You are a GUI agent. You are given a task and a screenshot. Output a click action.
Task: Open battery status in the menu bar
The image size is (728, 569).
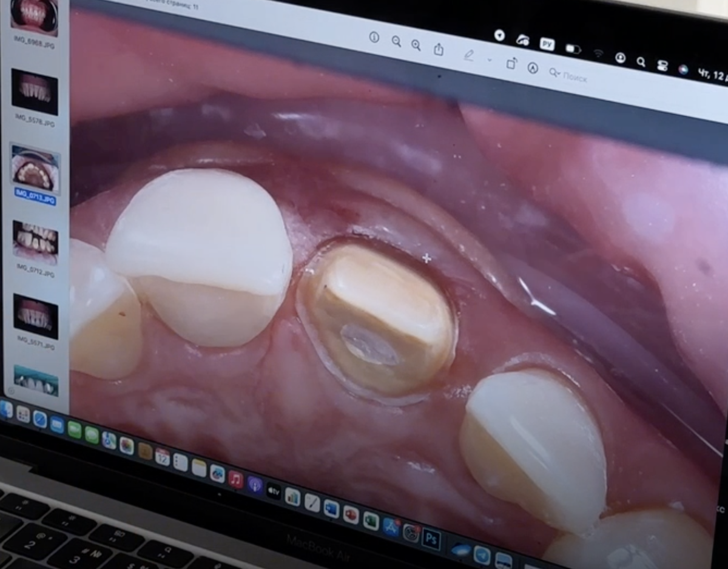[573, 49]
